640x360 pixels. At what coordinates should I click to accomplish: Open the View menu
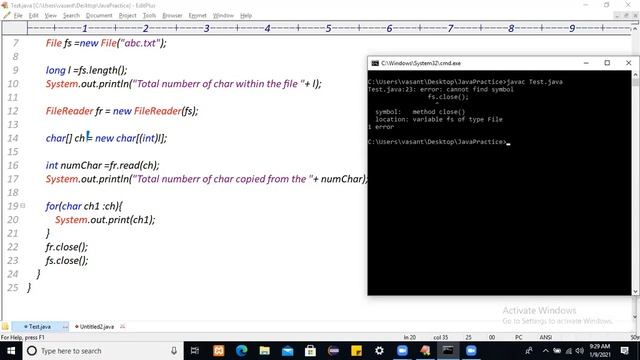51,16
